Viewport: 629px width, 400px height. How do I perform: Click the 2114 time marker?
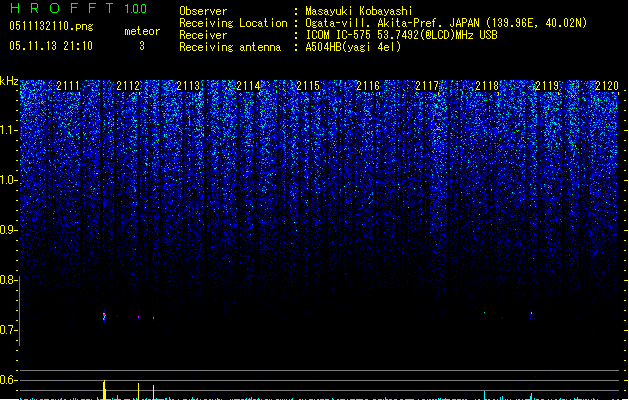(248, 85)
